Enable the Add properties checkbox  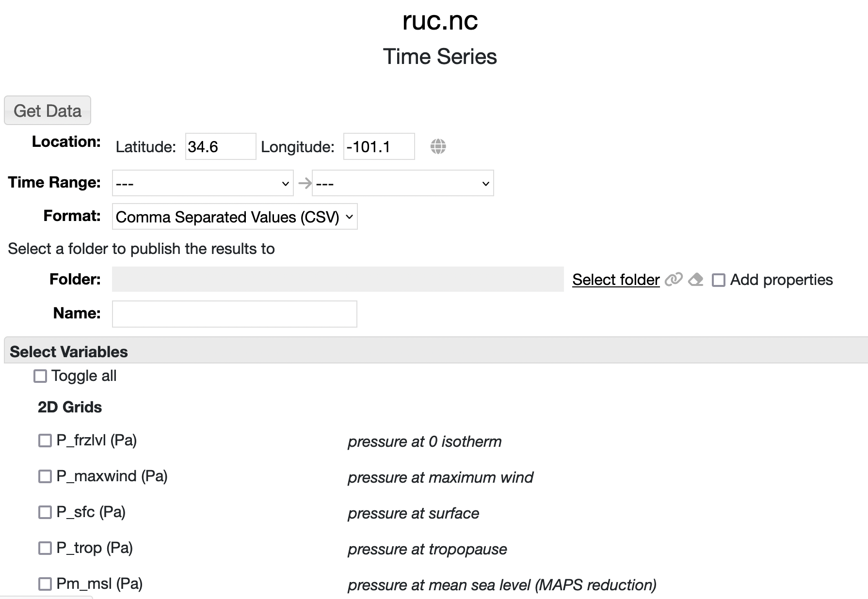tap(718, 280)
